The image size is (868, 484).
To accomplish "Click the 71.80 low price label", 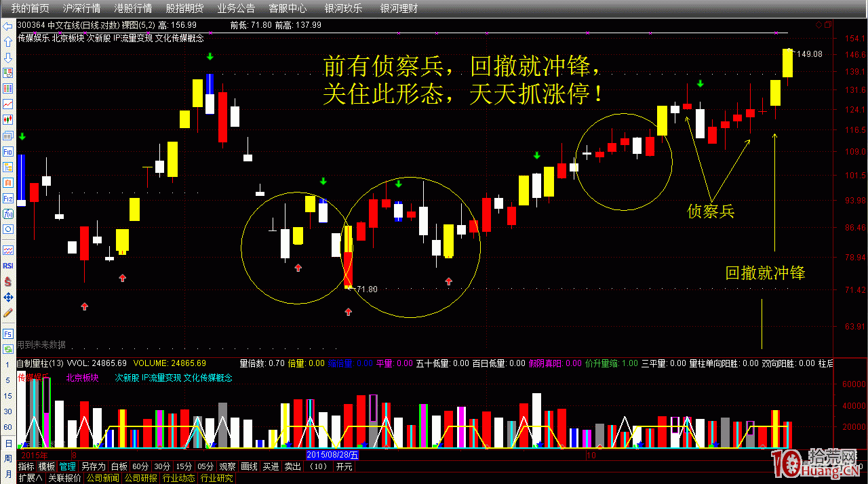I will (x=366, y=289).
